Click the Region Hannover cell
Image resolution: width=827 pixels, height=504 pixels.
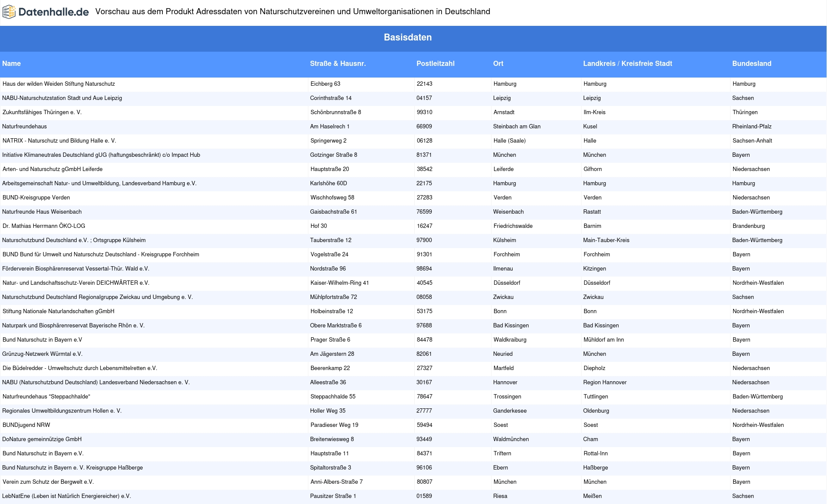pyautogui.click(x=605, y=383)
